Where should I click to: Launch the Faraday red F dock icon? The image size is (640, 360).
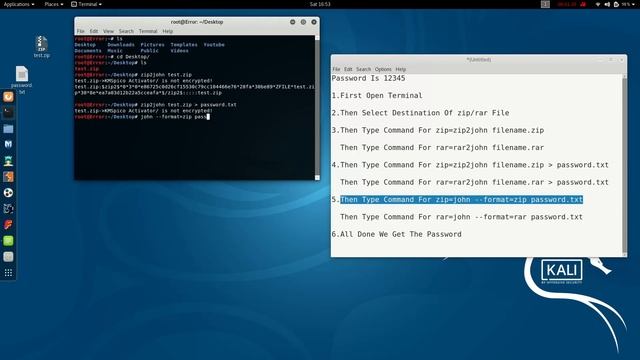coord(8,224)
